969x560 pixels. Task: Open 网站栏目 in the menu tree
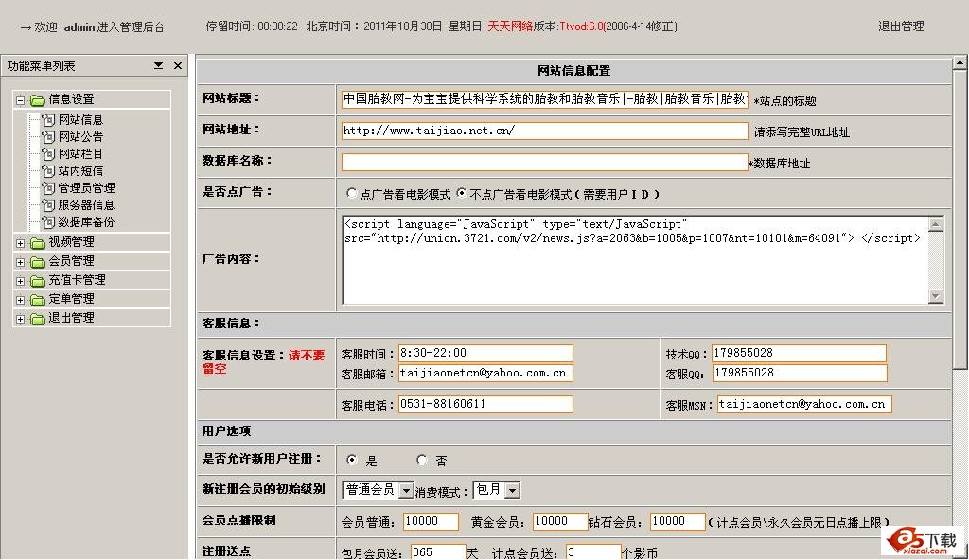(80, 154)
